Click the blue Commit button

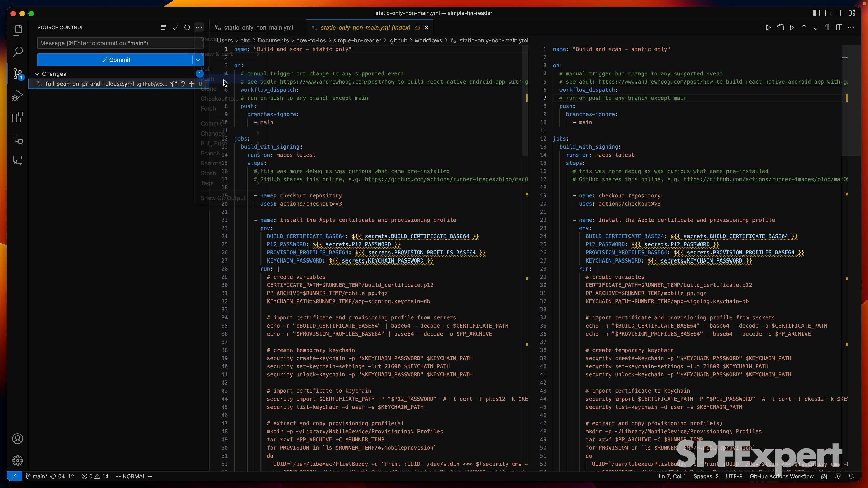point(115,60)
